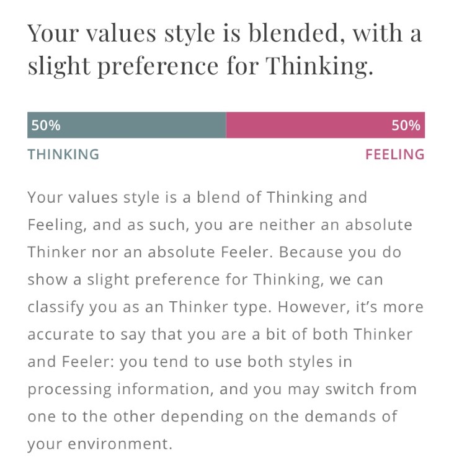Select the right 50% label on the bar
The height and width of the screenshot is (476, 454).
pos(406,125)
